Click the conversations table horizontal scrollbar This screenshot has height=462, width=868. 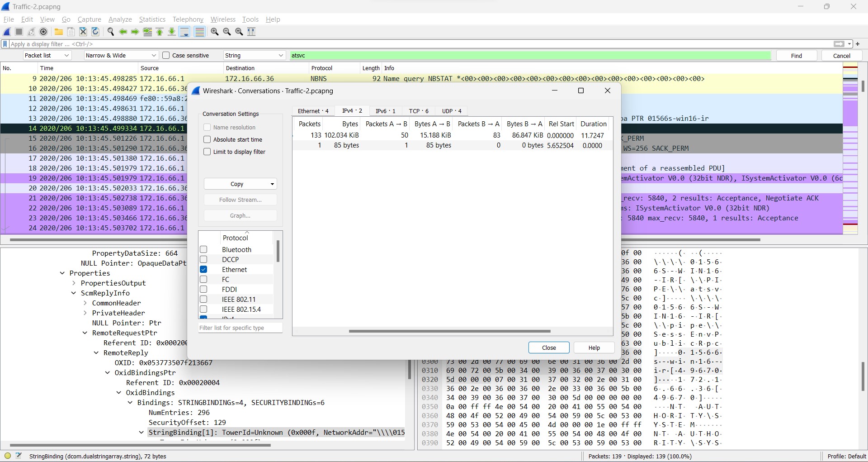[x=449, y=331]
